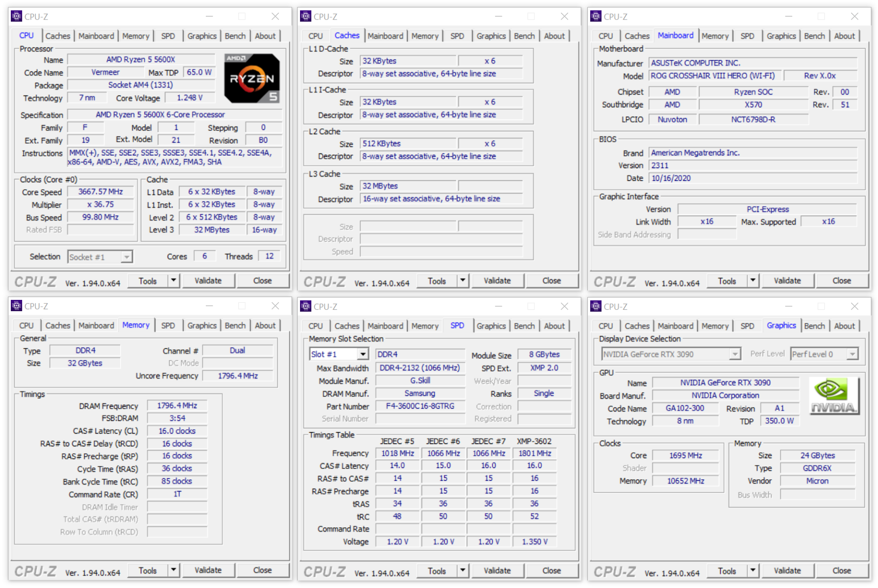The width and height of the screenshot is (878, 588).
Task: Open the Socket #1 selection dropdown
Action: pos(126,257)
